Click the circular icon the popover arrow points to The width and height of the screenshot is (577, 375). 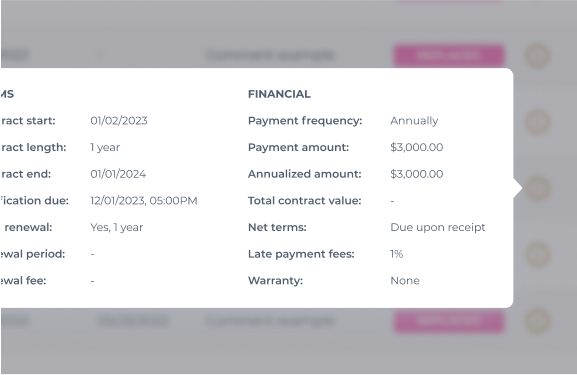coord(537,188)
